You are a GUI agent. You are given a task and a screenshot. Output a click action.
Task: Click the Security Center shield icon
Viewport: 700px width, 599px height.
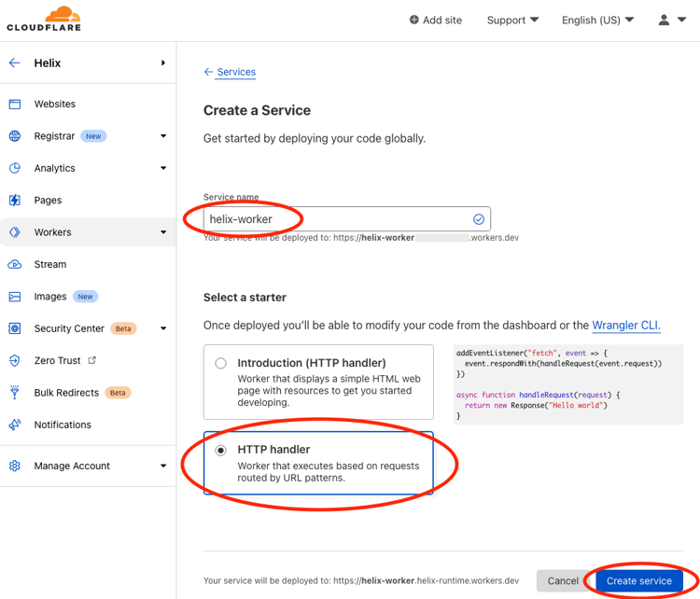15,328
